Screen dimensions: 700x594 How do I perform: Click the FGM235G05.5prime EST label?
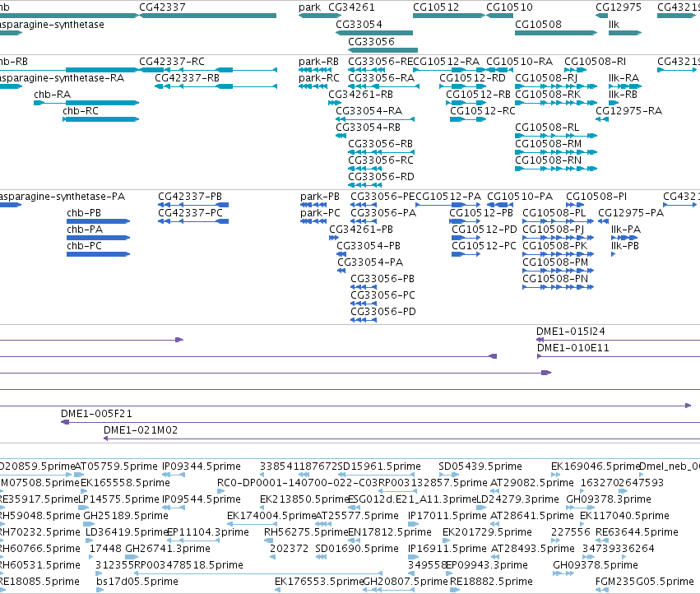click(645, 582)
